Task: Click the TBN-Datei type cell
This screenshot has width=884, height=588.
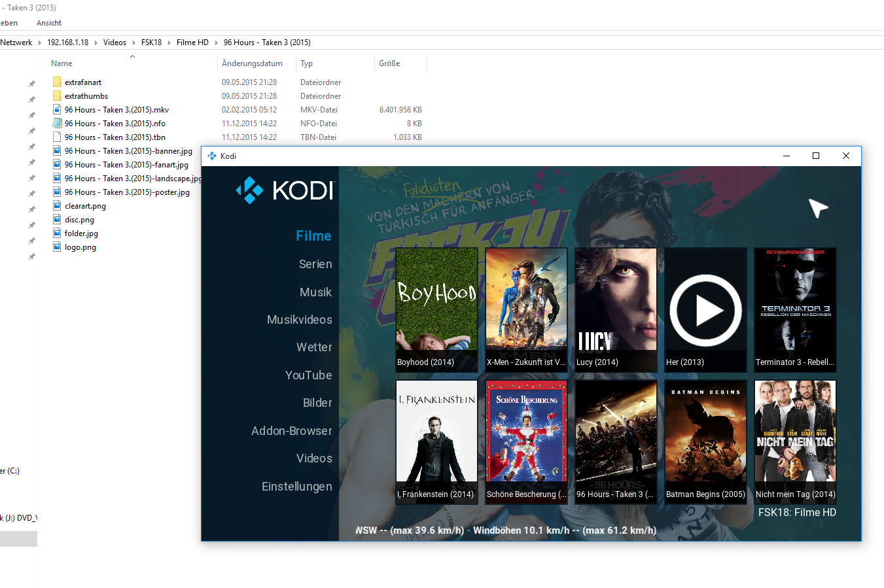Action: coord(318,137)
